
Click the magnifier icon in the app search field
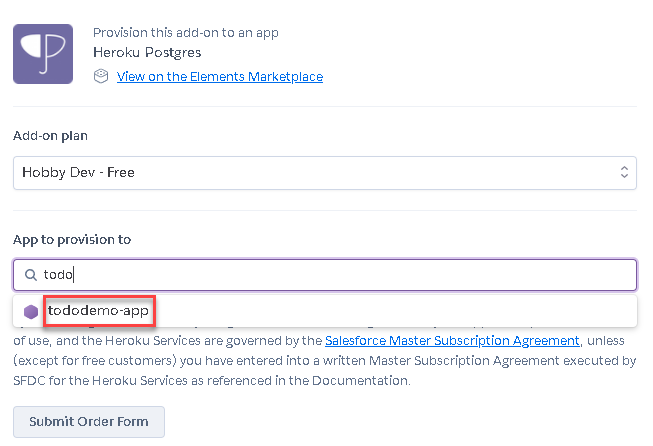click(x=30, y=274)
